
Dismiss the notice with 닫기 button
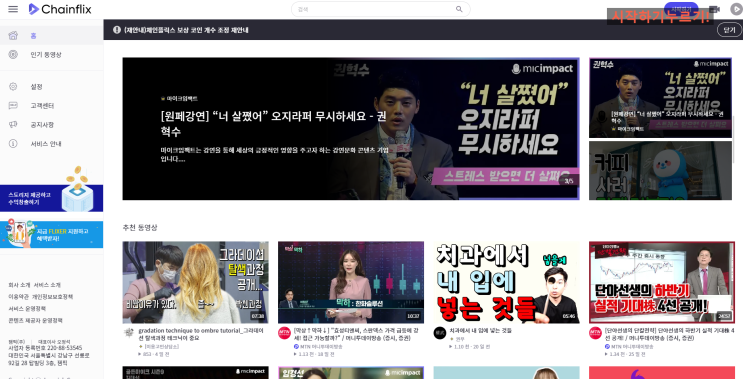click(x=729, y=30)
